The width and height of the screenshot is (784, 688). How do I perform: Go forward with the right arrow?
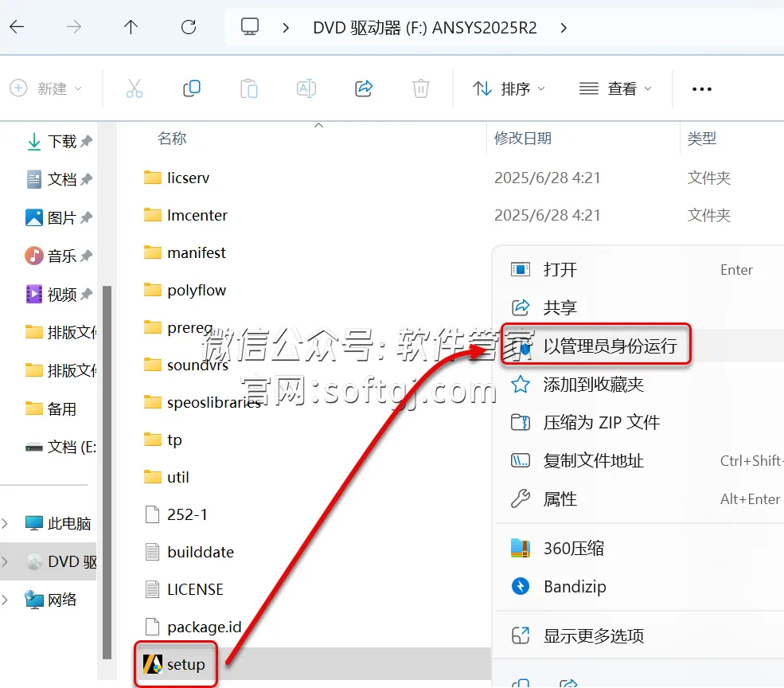[73, 27]
